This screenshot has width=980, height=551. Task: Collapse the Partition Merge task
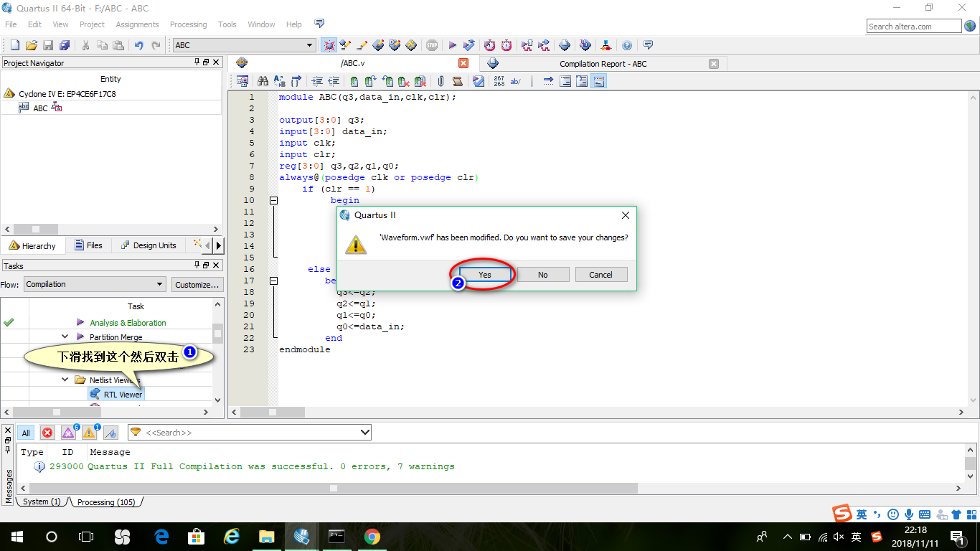(65, 336)
